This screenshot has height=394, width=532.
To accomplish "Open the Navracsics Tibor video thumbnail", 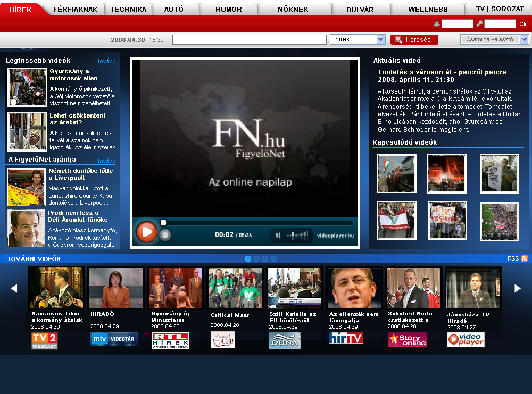I will click(56, 288).
